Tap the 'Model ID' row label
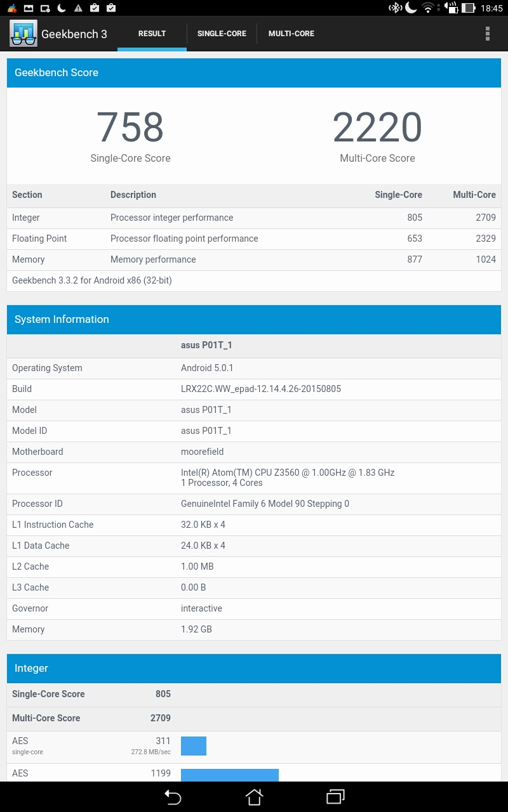508x812 pixels. tap(29, 431)
